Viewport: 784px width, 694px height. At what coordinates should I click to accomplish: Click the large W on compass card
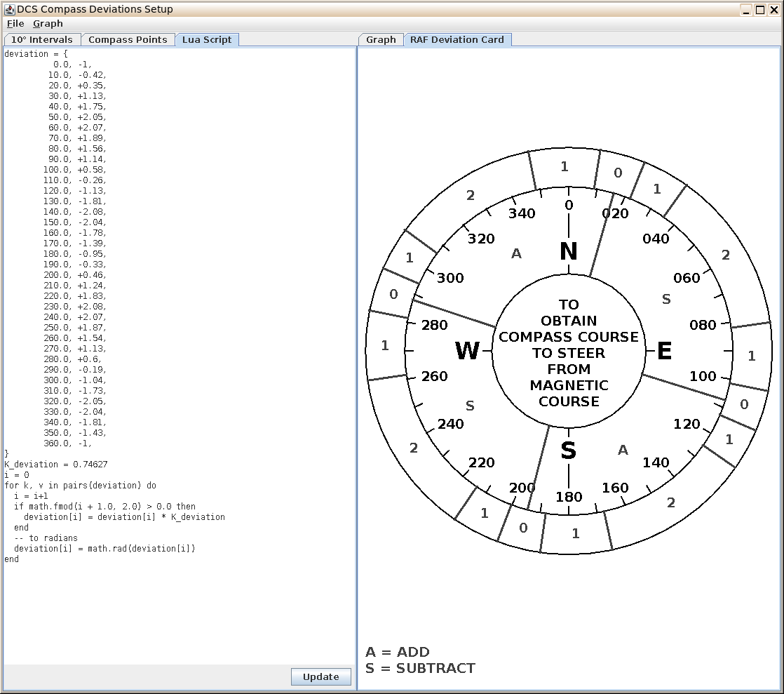pos(467,351)
